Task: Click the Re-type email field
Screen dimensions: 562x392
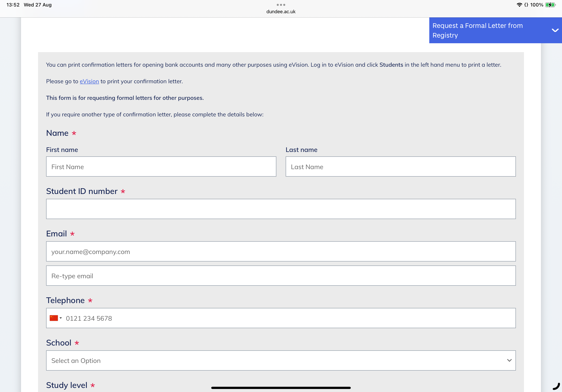Action: (281, 276)
